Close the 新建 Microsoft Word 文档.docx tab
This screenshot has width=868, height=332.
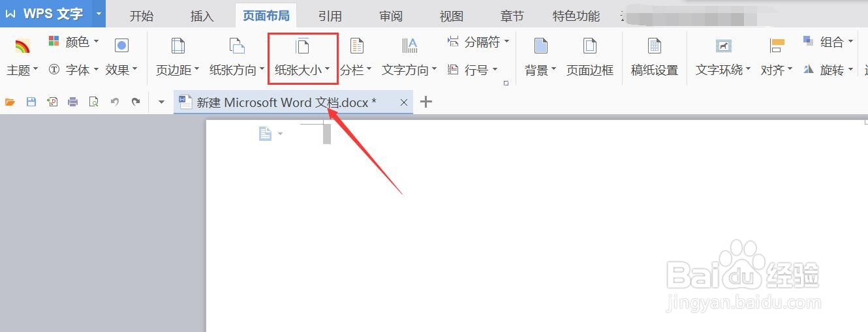tap(403, 102)
